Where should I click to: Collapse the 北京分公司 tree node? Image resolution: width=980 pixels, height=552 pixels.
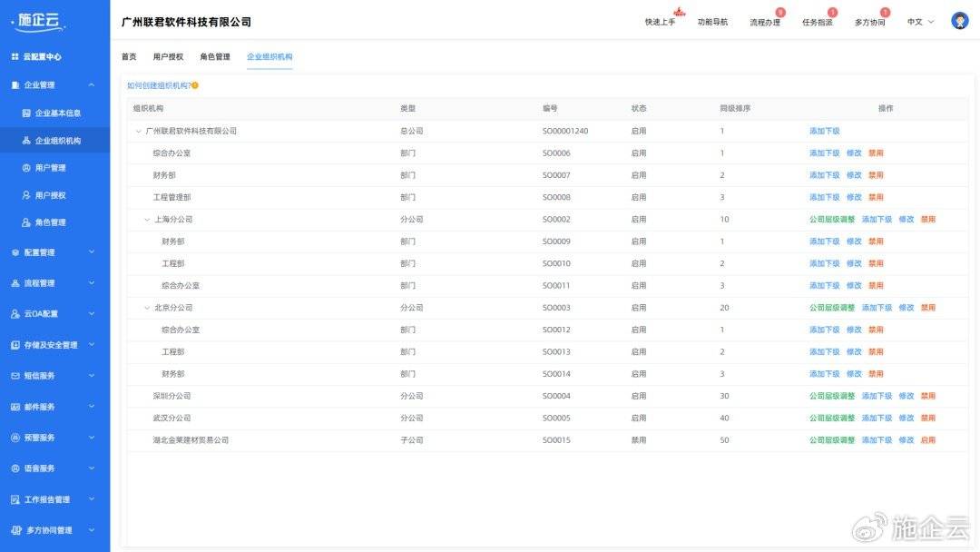point(147,308)
